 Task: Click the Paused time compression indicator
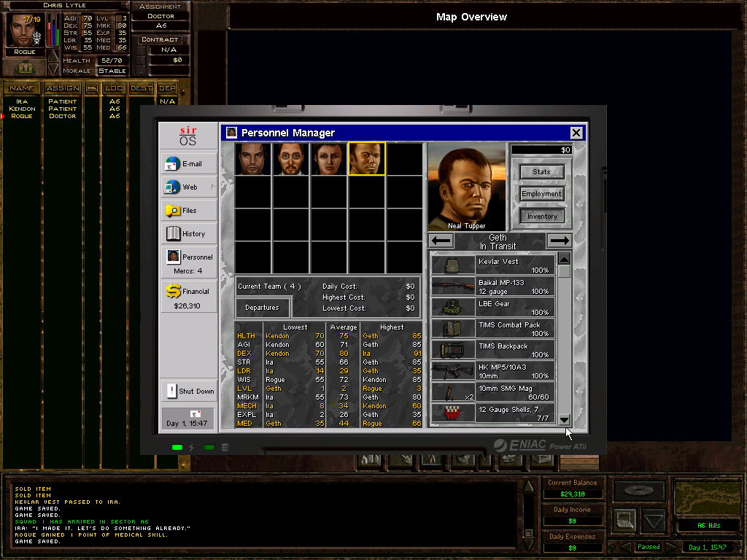pos(649,547)
